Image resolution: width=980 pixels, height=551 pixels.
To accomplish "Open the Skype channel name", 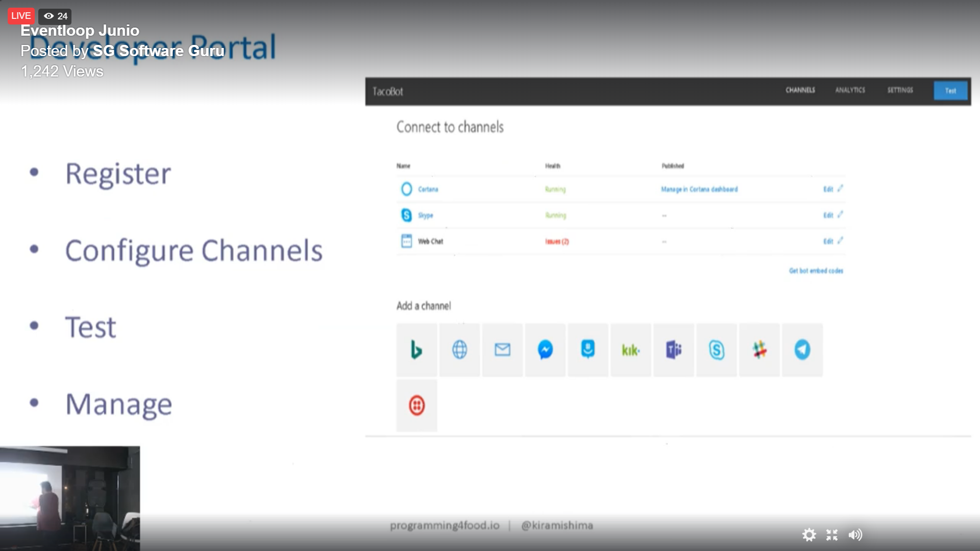I will tap(426, 215).
